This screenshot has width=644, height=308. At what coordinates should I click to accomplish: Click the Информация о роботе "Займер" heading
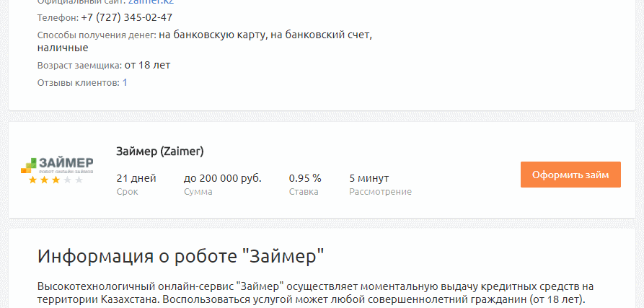(x=181, y=256)
